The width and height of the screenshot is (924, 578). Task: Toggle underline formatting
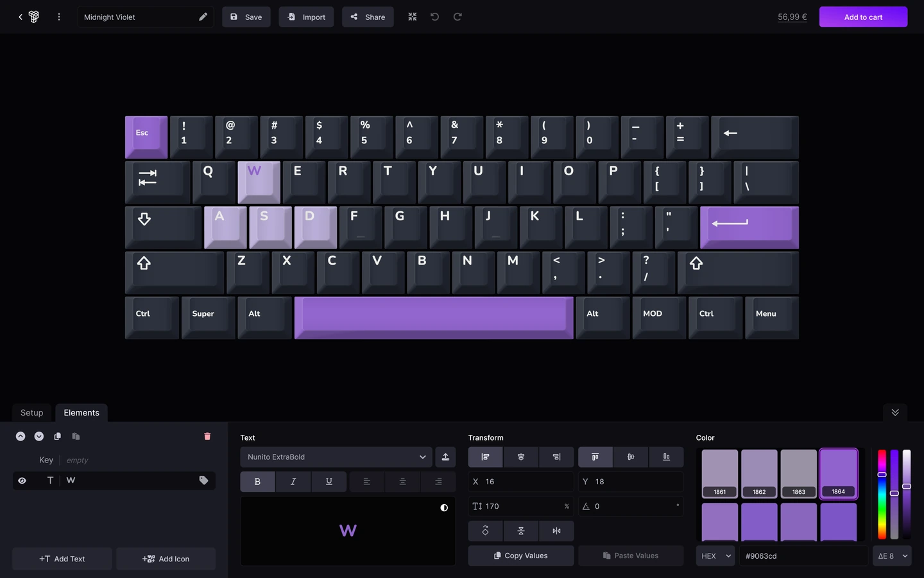click(329, 481)
